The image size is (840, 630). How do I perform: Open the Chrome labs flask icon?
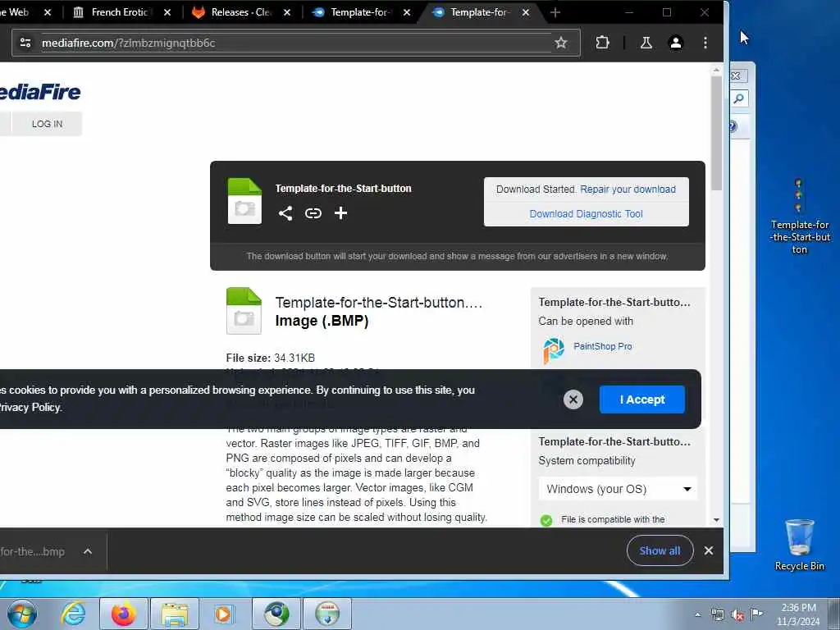coord(646,43)
